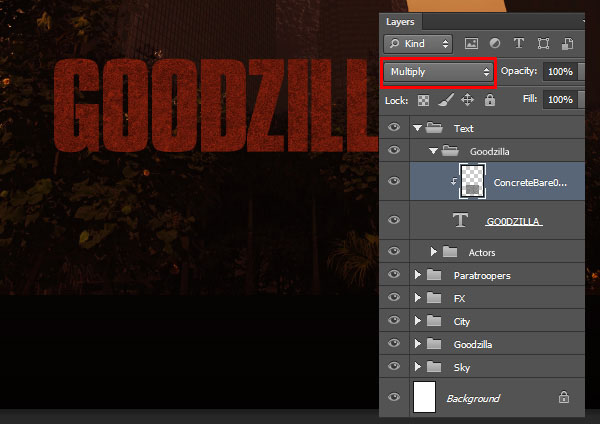This screenshot has height=424, width=600.
Task: Click the nested Goodzilla group folder icon
Action: point(450,150)
